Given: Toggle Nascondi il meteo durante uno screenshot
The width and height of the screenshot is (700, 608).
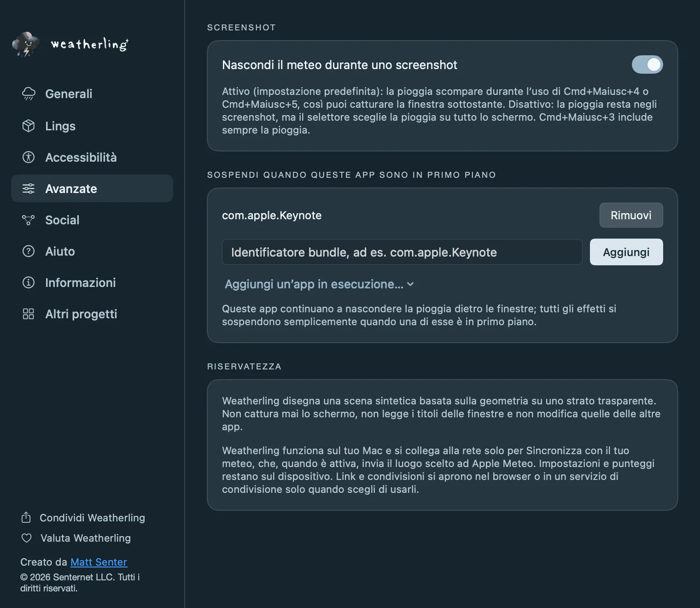Looking at the screenshot, I should pos(647,64).
